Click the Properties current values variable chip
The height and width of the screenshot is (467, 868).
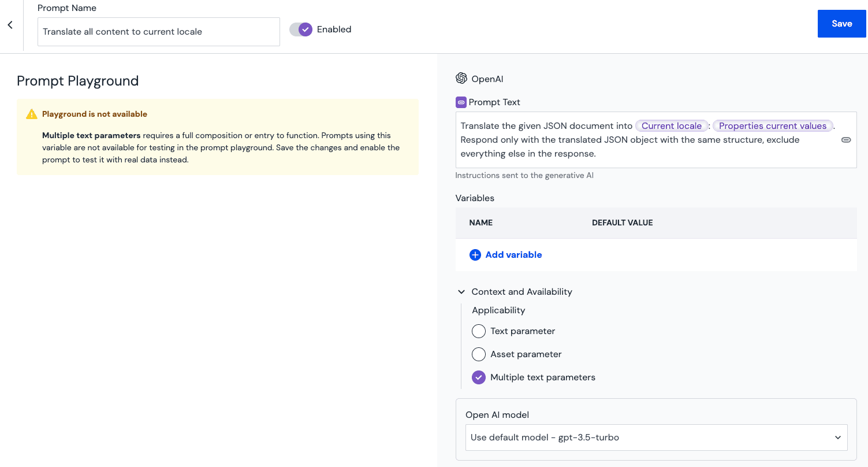coord(772,126)
